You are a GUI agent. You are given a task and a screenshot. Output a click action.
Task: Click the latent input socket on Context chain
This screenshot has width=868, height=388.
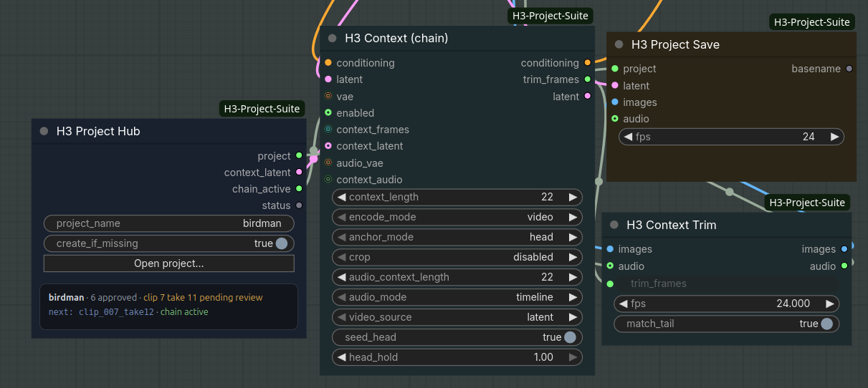(328, 79)
